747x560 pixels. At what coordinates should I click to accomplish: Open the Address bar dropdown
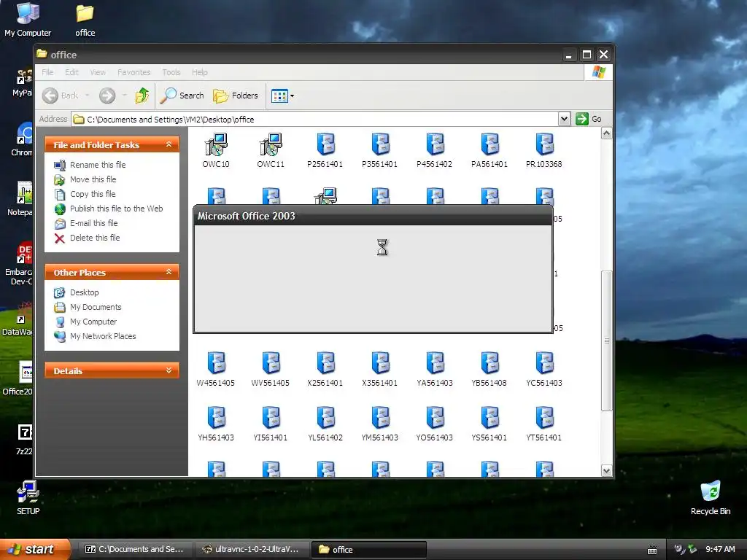(x=564, y=119)
